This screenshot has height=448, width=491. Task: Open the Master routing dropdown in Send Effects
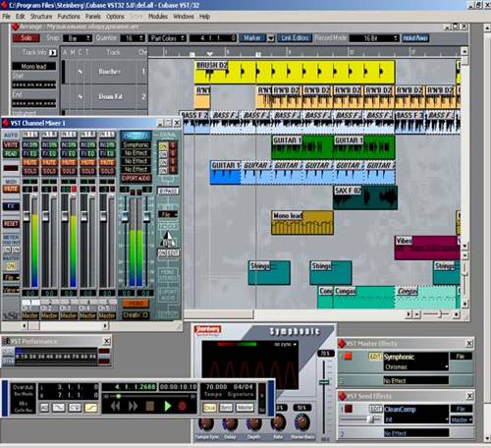pyautogui.click(x=462, y=420)
